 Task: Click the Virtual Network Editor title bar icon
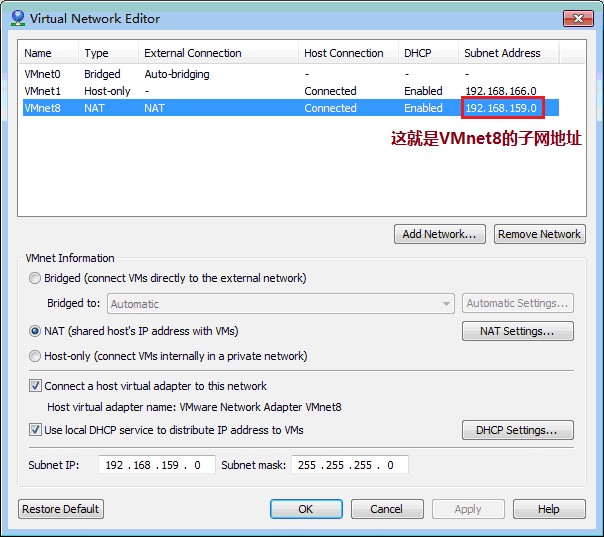(x=16, y=18)
